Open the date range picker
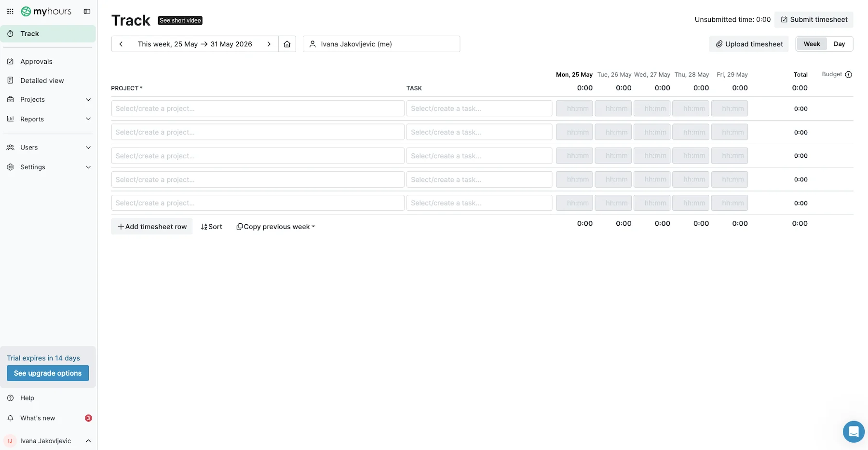The width and height of the screenshot is (868, 450). [x=195, y=44]
